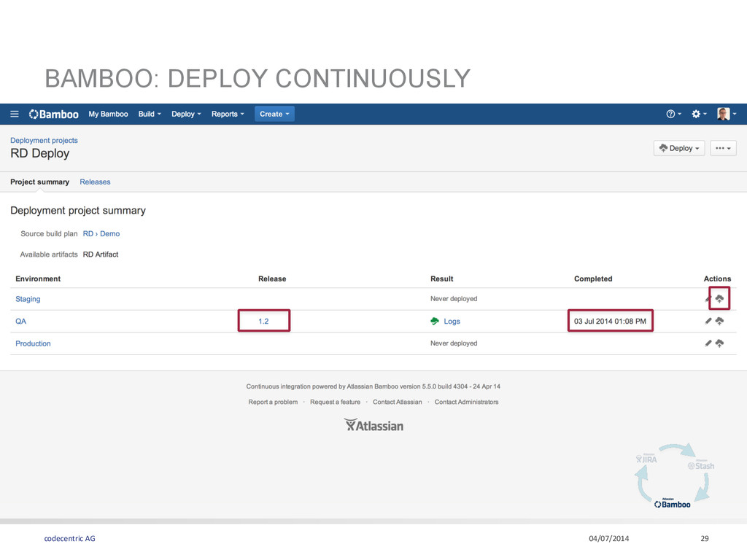Open the Deployment projects breadcrumb link

click(x=44, y=141)
